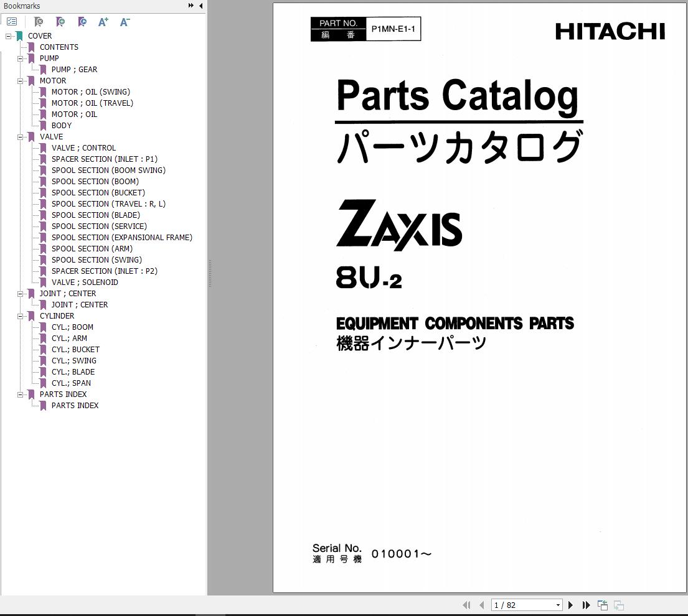Click the add new bookmark icon
The width and height of the screenshot is (688, 616).
point(60,22)
